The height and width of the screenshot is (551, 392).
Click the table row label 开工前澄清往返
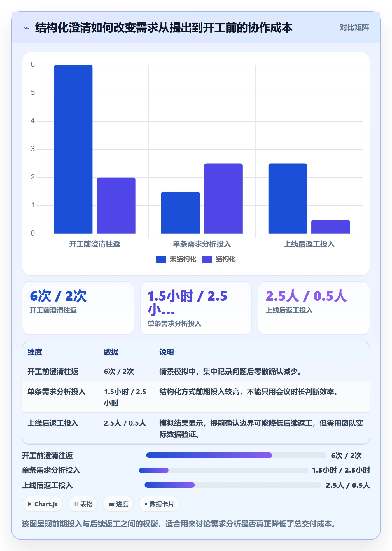(53, 372)
